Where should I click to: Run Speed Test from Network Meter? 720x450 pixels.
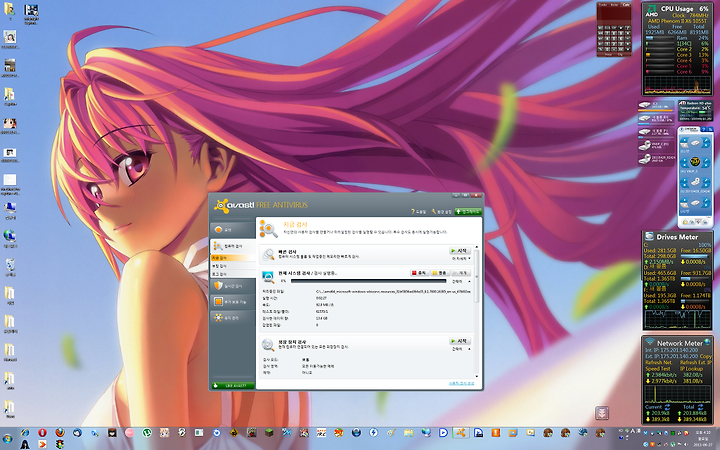click(x=658, y=369)
